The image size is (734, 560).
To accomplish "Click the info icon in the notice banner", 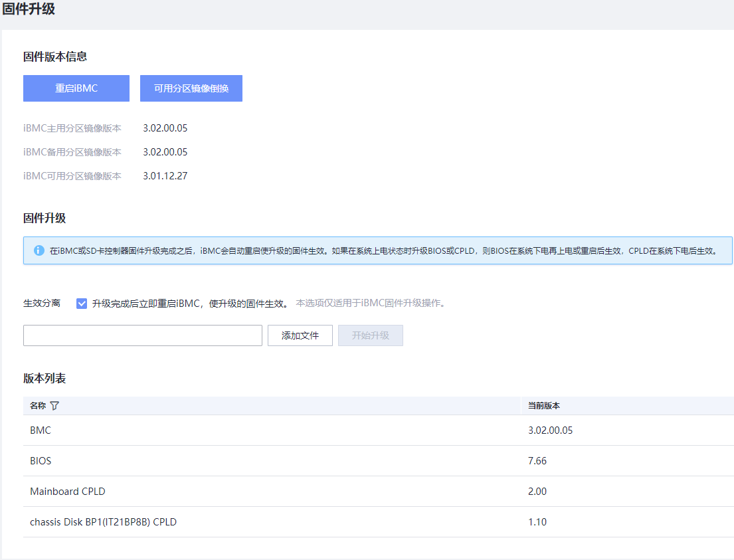I will point(39,250).
